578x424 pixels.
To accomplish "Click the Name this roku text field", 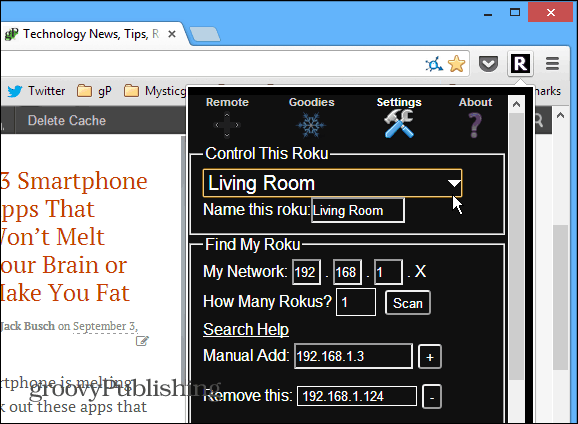I will (358, 211).
